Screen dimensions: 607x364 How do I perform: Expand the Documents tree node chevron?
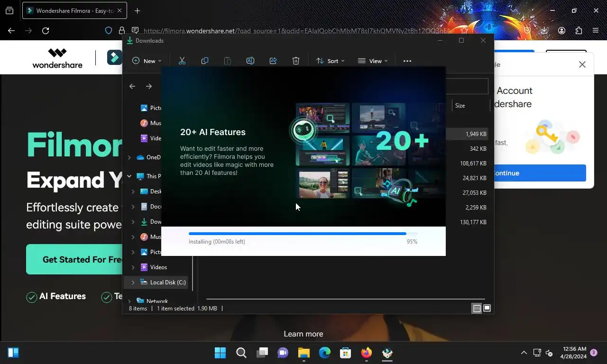pos(133,207)
